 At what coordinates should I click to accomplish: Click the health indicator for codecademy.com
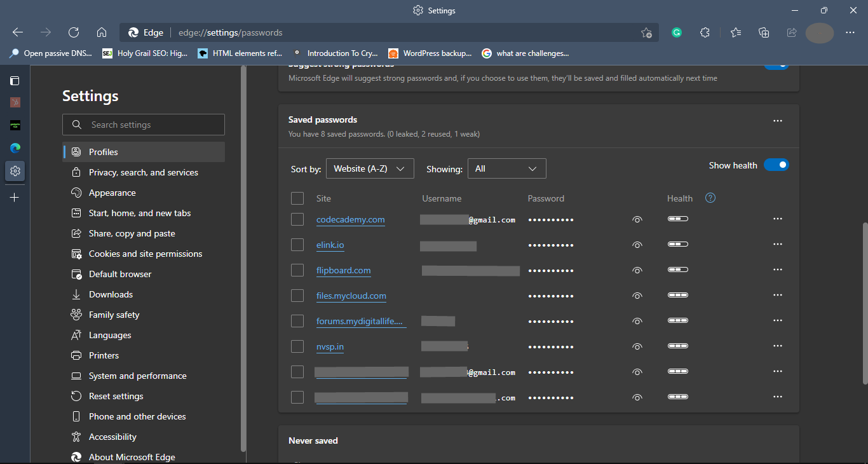coord(678,219)
